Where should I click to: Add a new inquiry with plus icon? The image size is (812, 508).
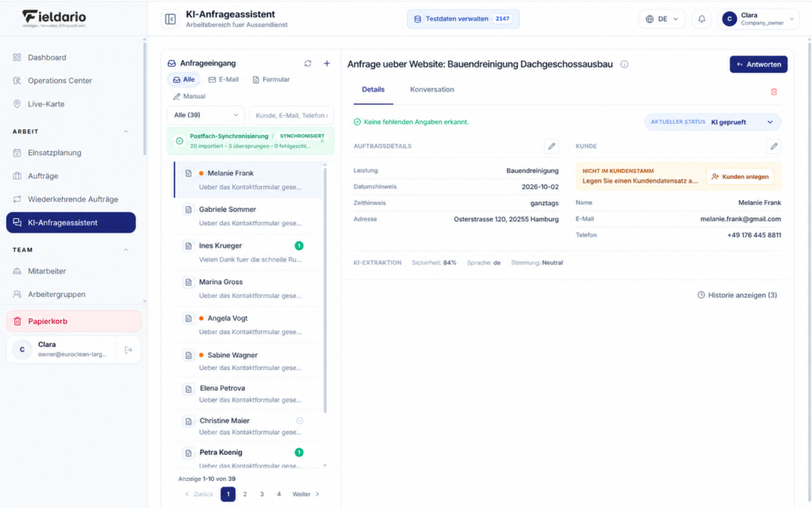coord(327,63)
